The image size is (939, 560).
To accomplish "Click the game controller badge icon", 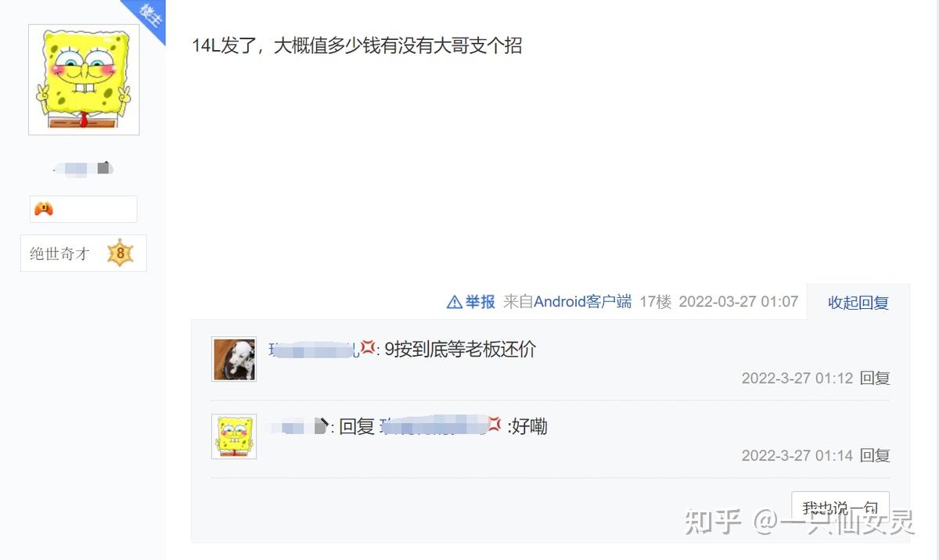I will (43, 209).
